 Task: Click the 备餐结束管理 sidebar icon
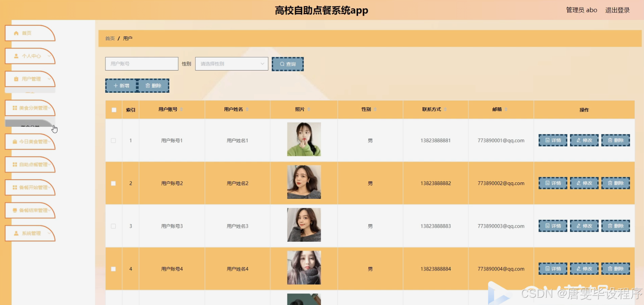pos(15,210)
